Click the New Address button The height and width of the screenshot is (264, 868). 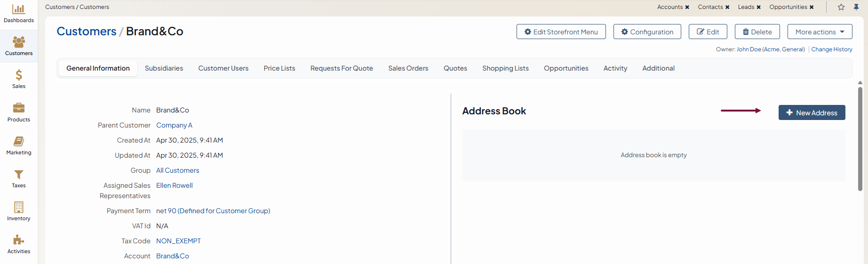point(812,113)
